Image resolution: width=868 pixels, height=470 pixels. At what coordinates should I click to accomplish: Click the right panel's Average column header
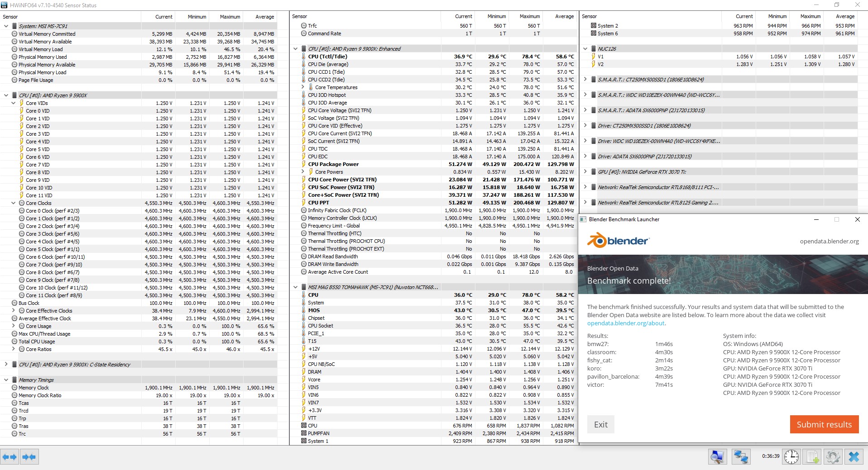click(841, 16)
